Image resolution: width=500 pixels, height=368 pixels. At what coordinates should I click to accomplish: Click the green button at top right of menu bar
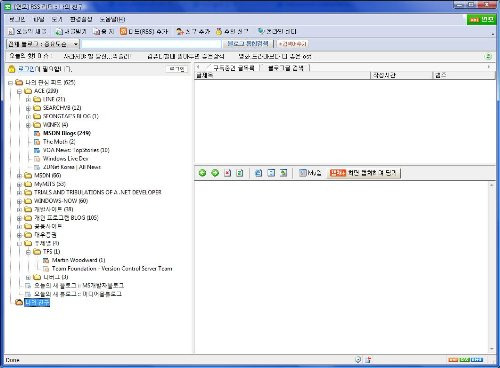tap(482, 20)
